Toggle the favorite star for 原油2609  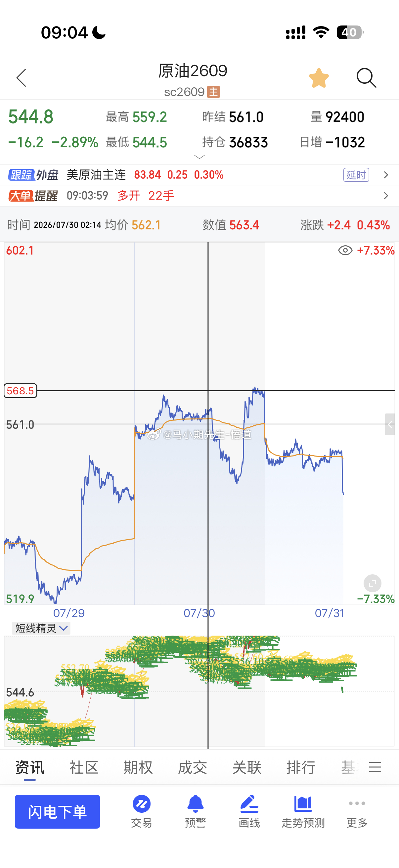pos(319,78)
